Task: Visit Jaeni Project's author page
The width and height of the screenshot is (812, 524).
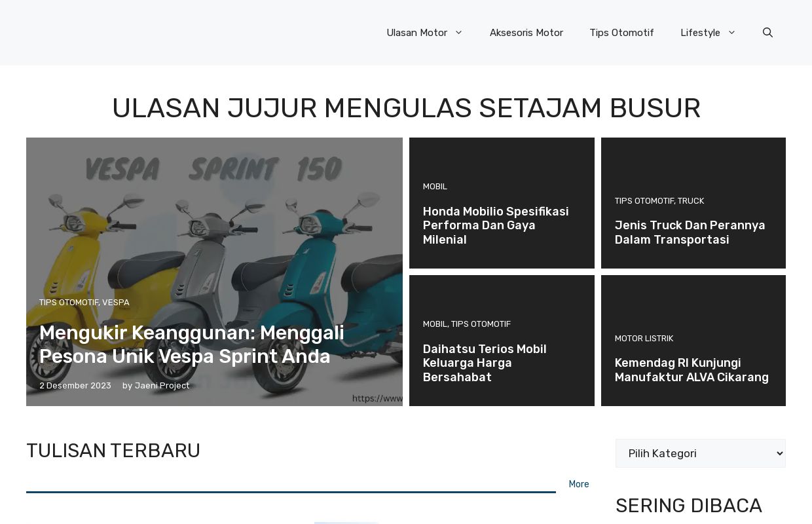Action: point(162,386)
